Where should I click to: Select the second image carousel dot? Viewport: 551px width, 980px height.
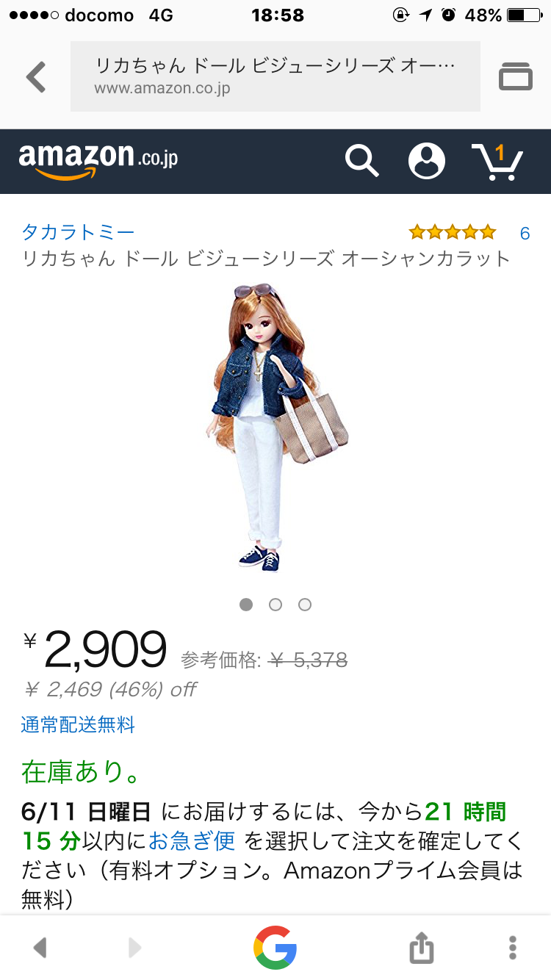pyautogui.click(x=275, y=605)
